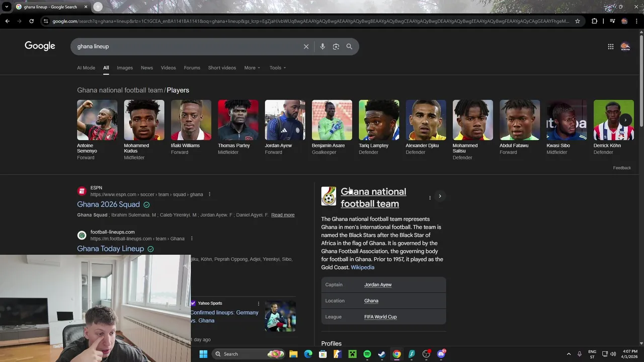This screenshot has width=644, height=362.
Task: Open more options for football-lineups.com result
Action: pos(192,239)
